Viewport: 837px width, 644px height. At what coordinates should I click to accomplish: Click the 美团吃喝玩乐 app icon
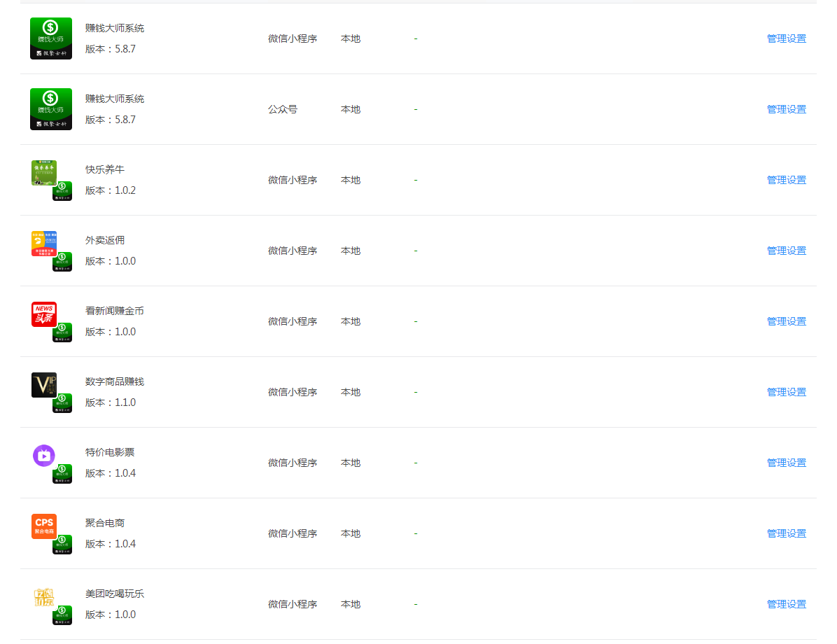pyautogui.click(x=50, y=603)
